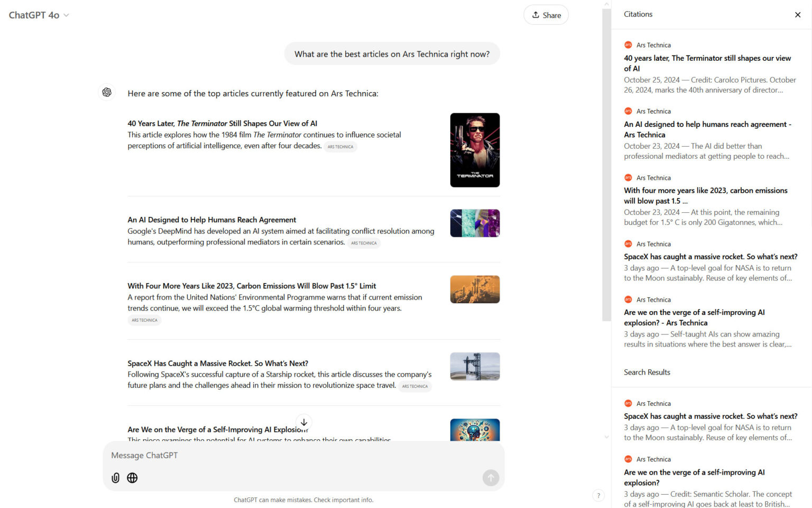
Task: Click the Ars Technica favicon on the first citation
Action: [628, 45]
